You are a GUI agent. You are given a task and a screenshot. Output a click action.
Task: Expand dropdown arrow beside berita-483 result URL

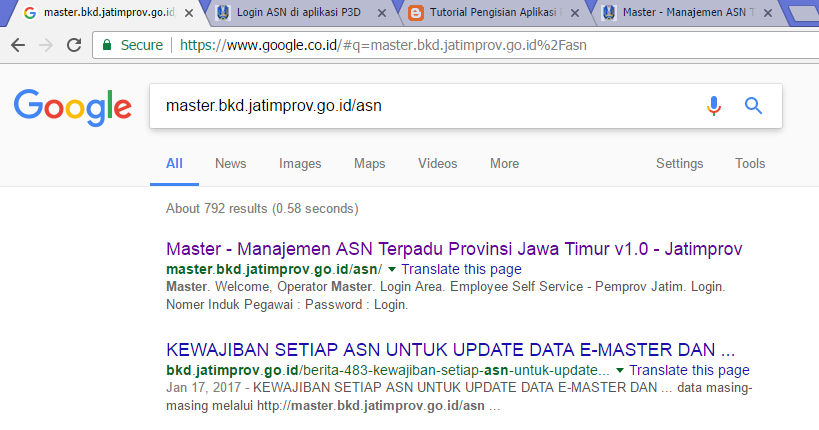619,370
